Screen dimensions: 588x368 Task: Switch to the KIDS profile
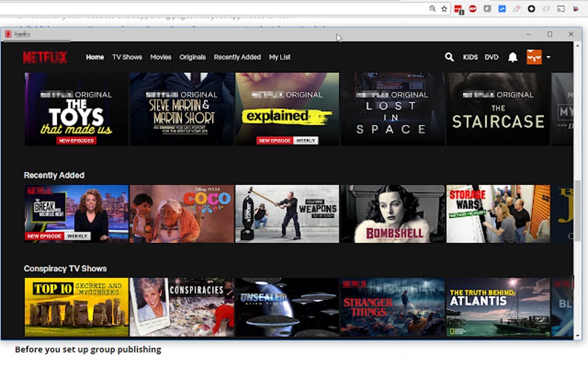tap(470, 57)
